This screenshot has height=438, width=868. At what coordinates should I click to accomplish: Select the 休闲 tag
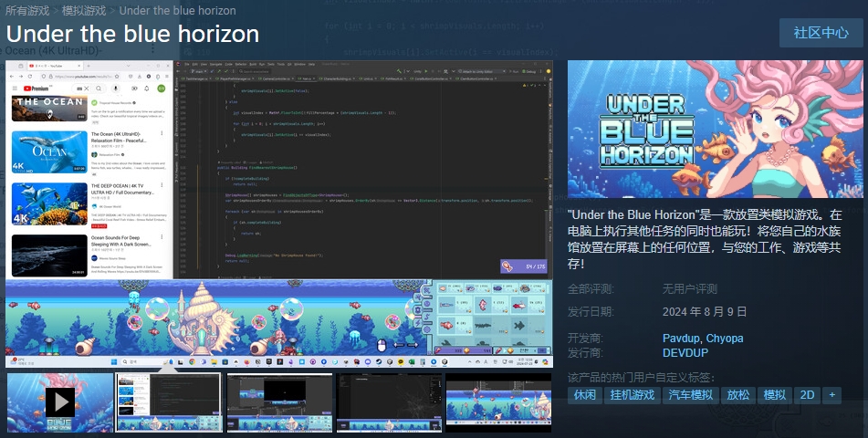pos(584,395)
